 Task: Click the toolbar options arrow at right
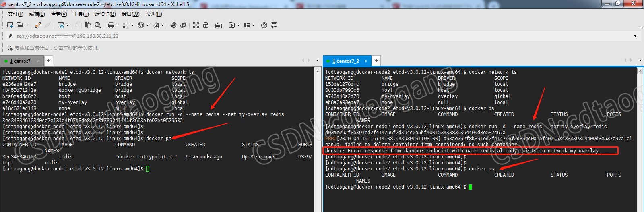(x=641, y=27)
